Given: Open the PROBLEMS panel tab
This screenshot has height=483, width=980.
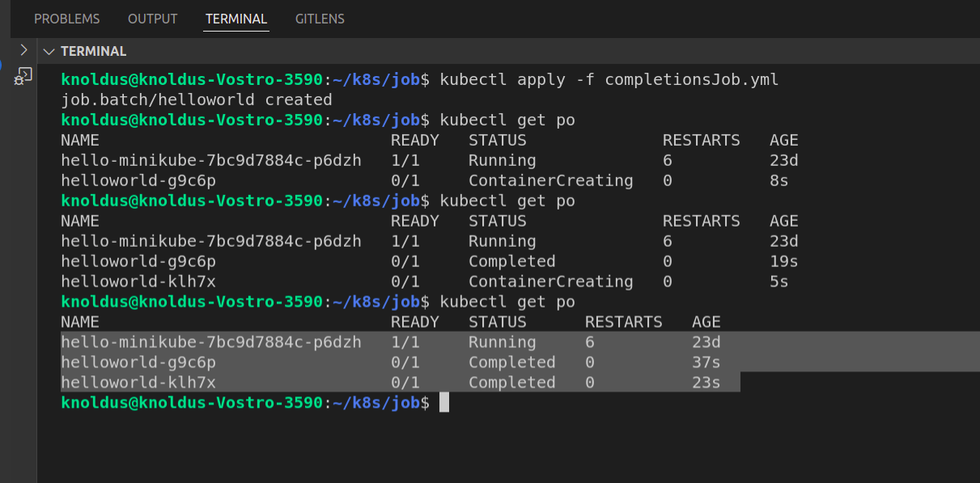Looking at the screenshot, I should click(x=67, y=19).
